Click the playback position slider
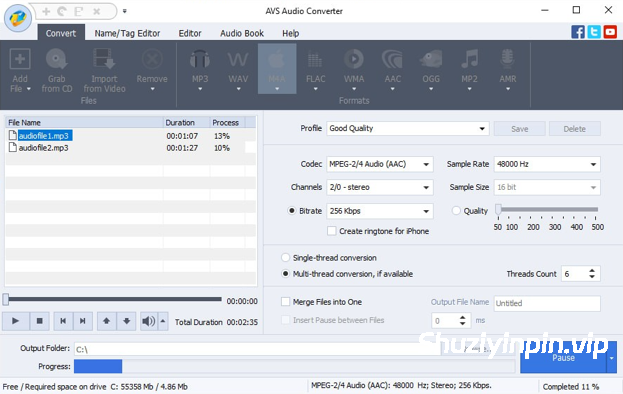Image resolution: width=623 pixels, height=394 pixels. [x=112, y=299]
